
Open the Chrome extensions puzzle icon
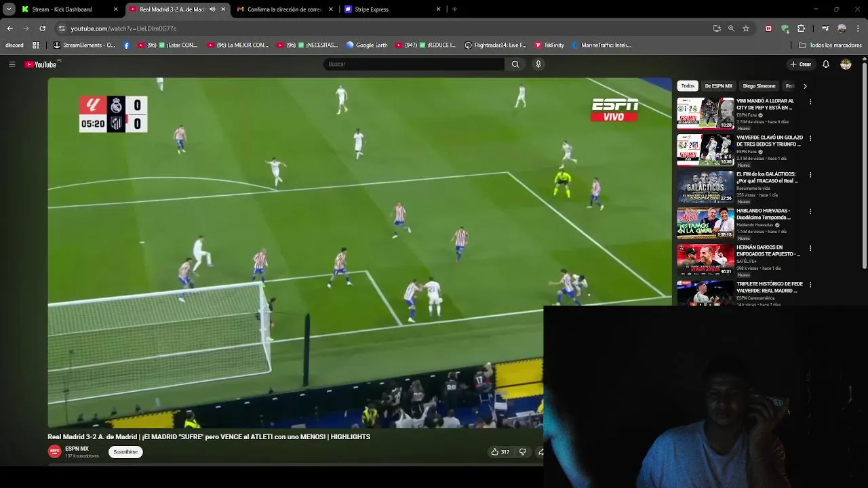click(x=801, y=28)
